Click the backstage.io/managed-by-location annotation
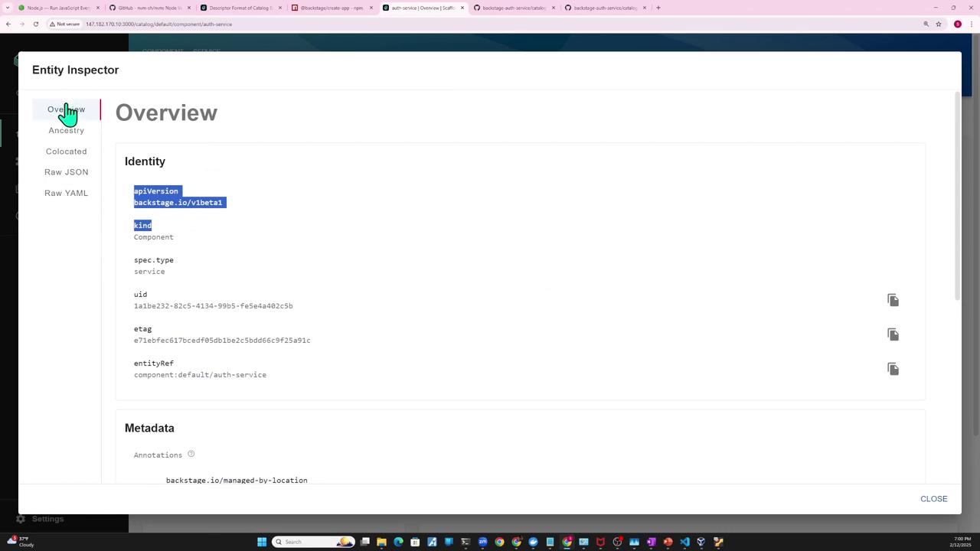Image resolution: width=980 pixels, height=551 pixels. coord(237,481)
